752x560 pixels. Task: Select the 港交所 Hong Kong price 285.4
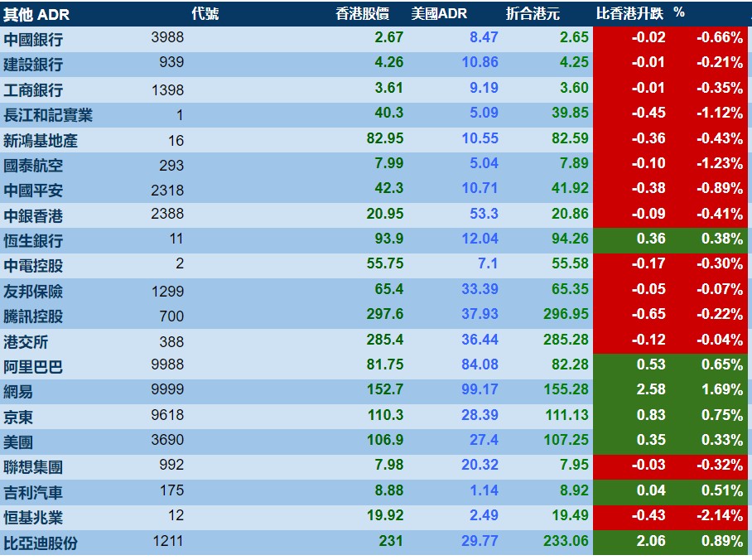384,340
